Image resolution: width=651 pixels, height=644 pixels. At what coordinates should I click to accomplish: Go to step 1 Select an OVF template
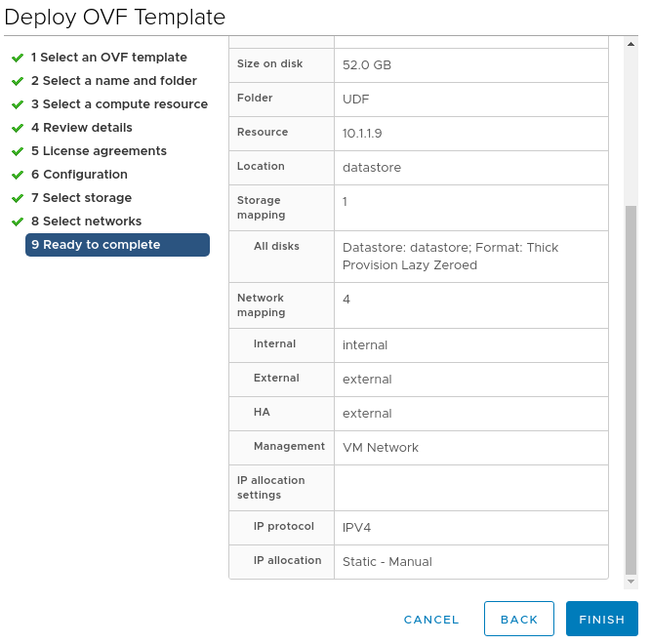click(108, 58)
